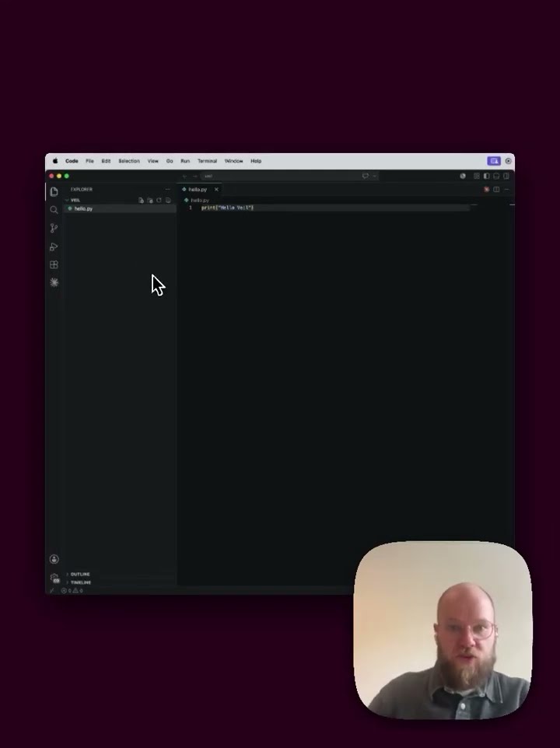Click the remote window status bar icon
Image resolution: width=560 pixels, height=748 pixels.
pos(51,591)
